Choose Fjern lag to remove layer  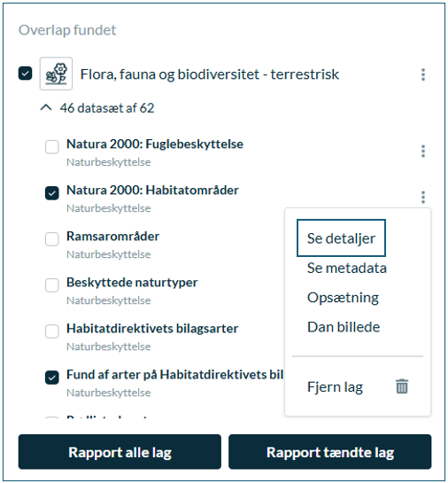click(335, 387)
